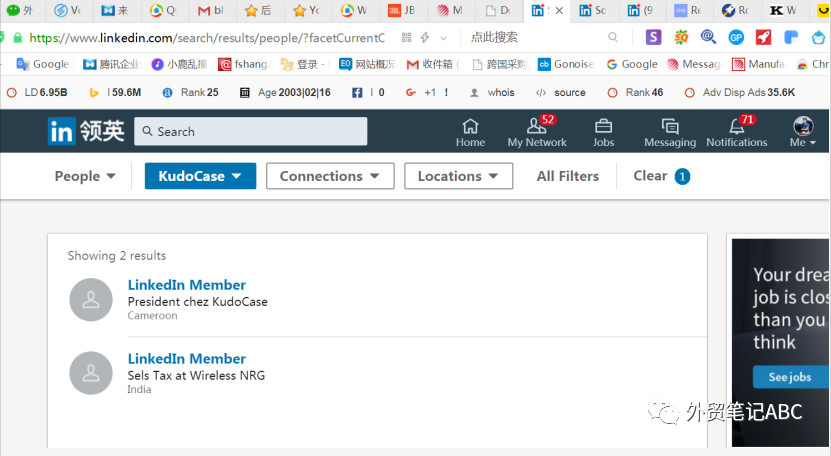
Task: Expand the address bar dropdown chevron
Action: click(444, 38)
